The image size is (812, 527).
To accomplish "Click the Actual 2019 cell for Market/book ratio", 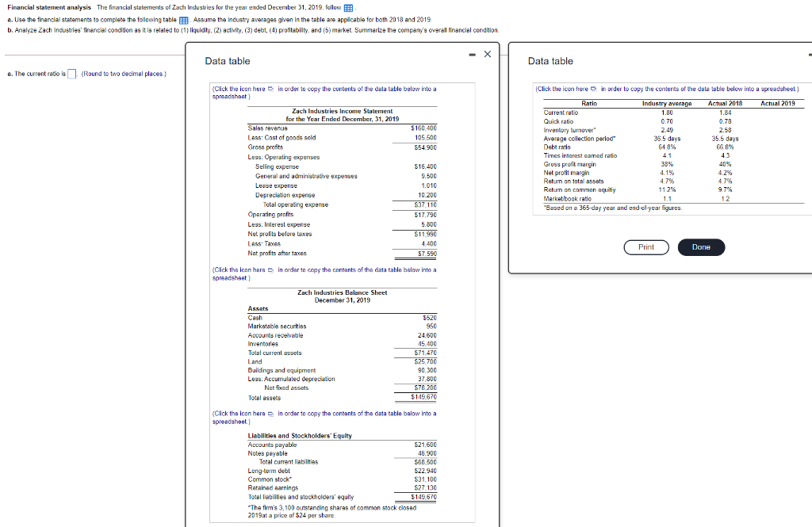I will pos(777,199).
